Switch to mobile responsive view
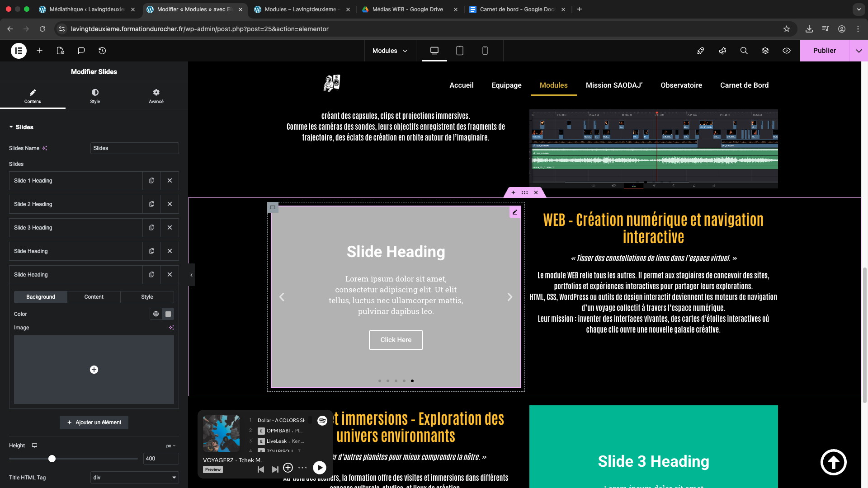Viewport: 868px width, 488px height. pyautogui.click(x=485, y=51)
